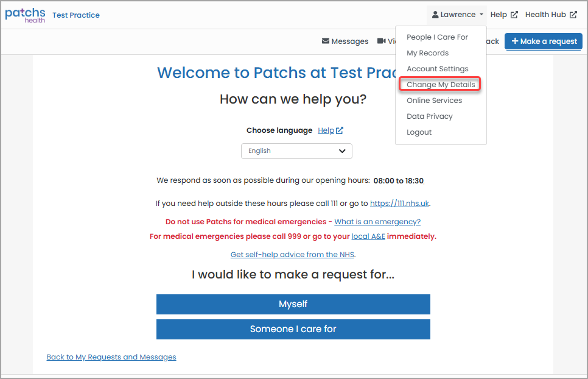588x379 pixels.
Task: Choose My Records in the dropdown menu
Action: [427, 52]
